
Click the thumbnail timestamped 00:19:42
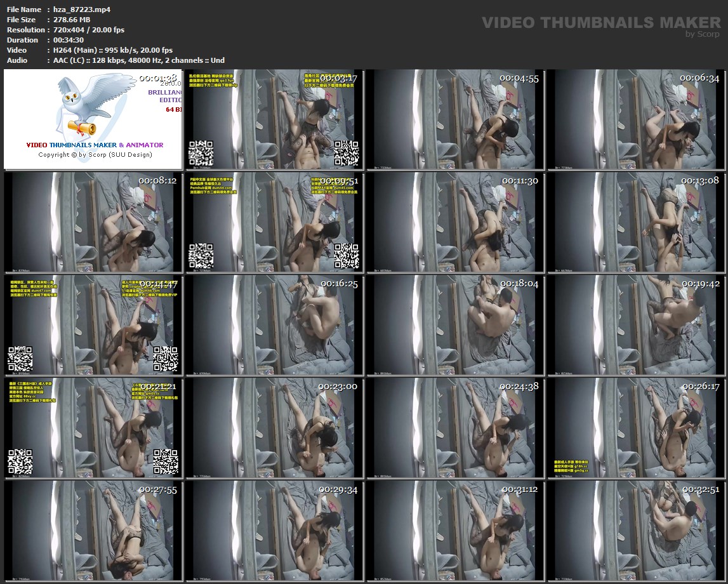click(x=635, y=325)
